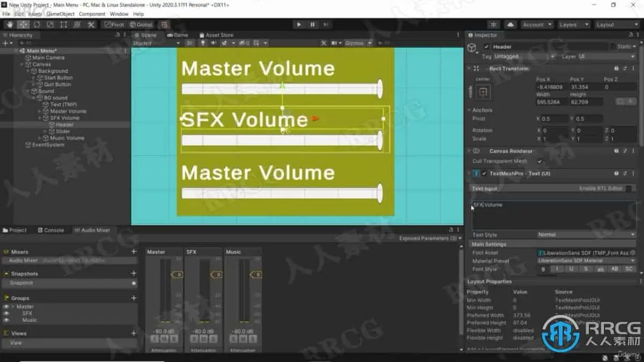This screenshot has height=362, width=644.
Task: Expand the Anchors foldout
Action: click(469, 110)
